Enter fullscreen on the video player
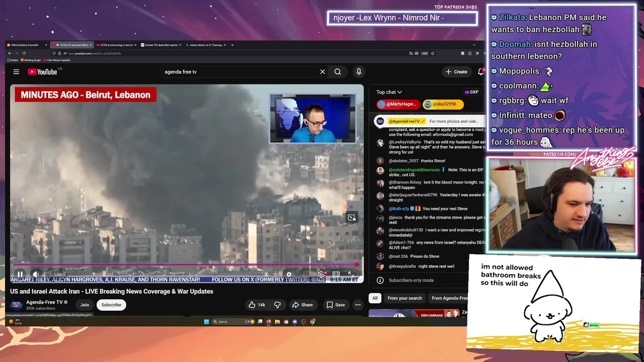 (x=351, y=275)
